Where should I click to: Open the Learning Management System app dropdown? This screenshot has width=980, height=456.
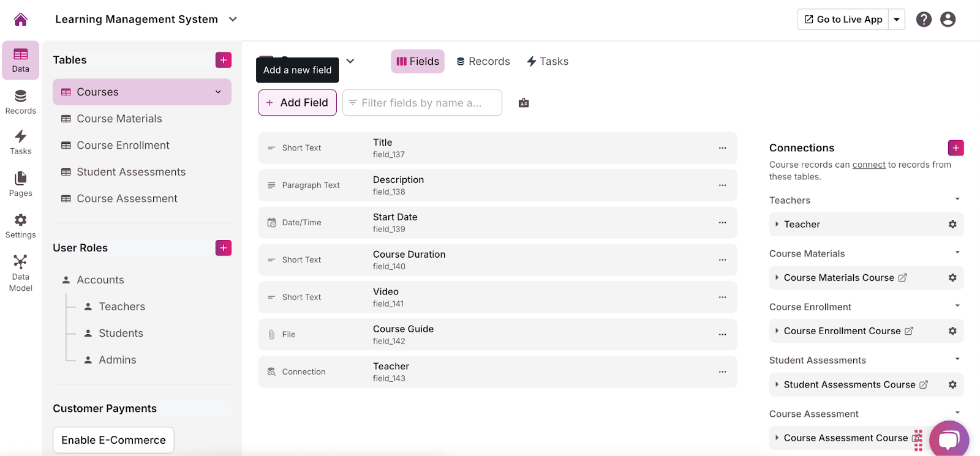pyautogui.click(x=233, y=20)
